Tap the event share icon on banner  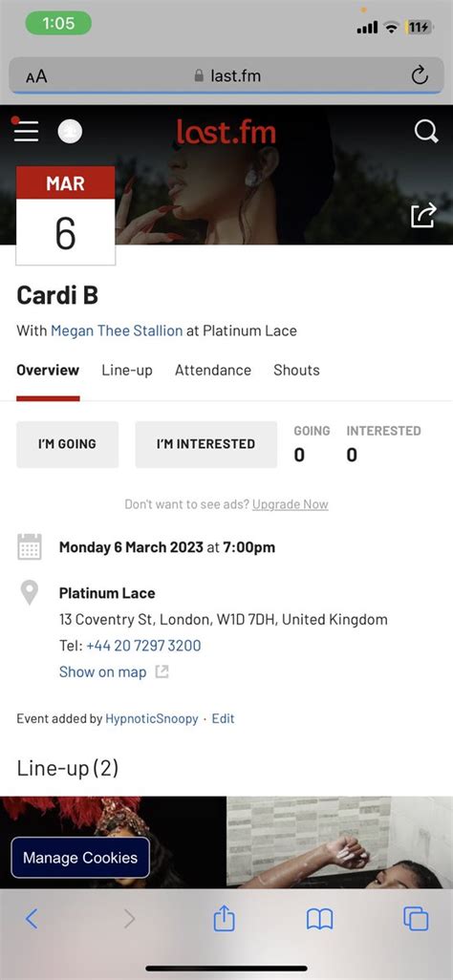(x=423, y=216)
